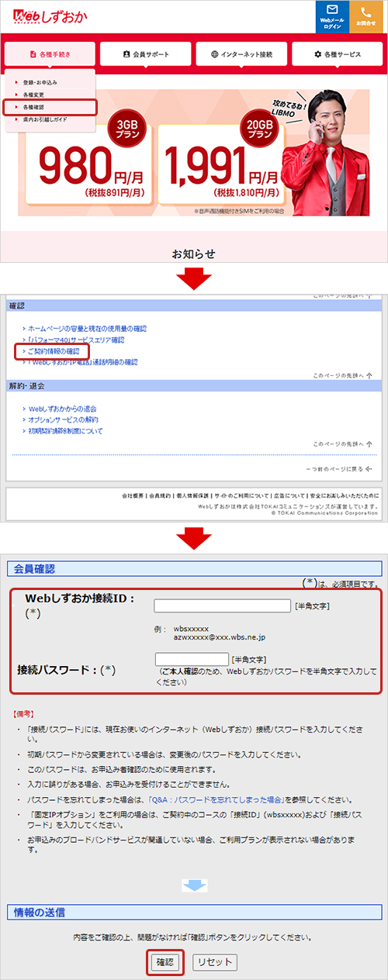The width and height of the screenshot is (388, 980).
Task: Open 会社概要 footer link
Action: [x=133, y=495]
